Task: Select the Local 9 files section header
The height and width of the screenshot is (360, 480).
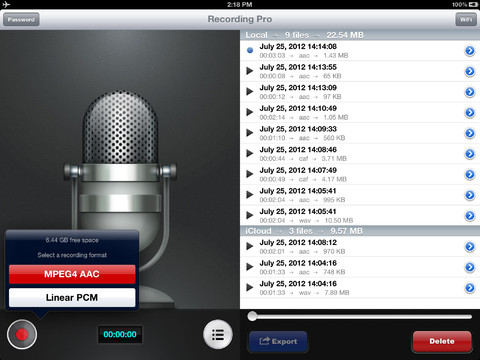Action: (360, 35)
